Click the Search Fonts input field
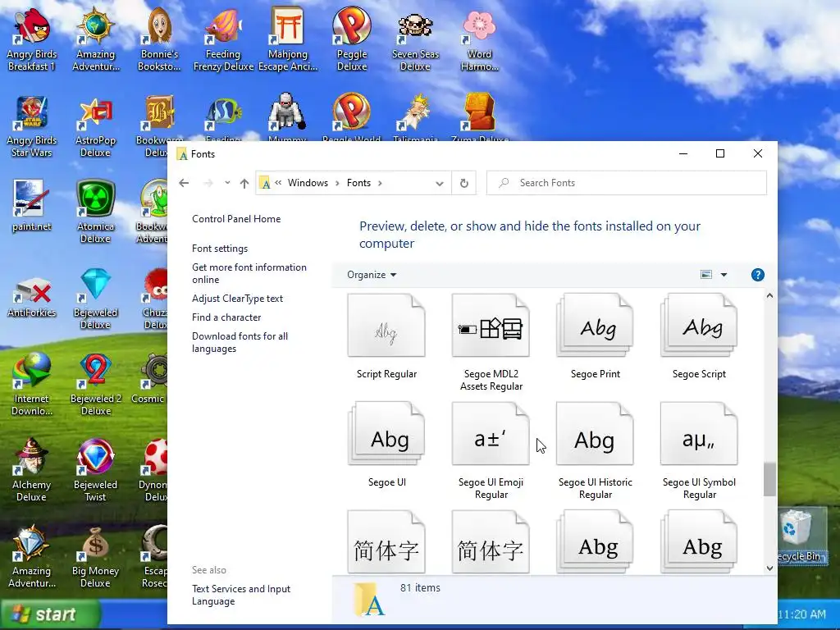Image resolution: width=840 pixels, height=630 pixels. (x=627, y=183)
